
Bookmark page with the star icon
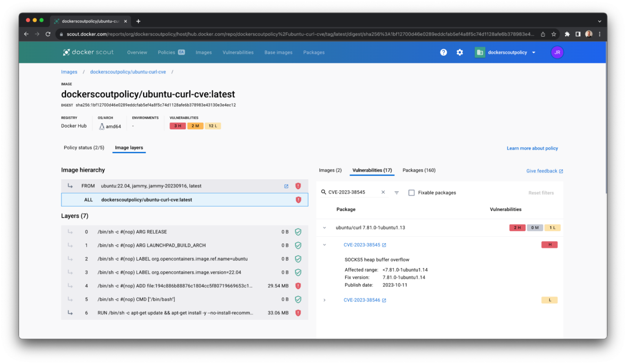pyautogui.click(x=553, y=34)
